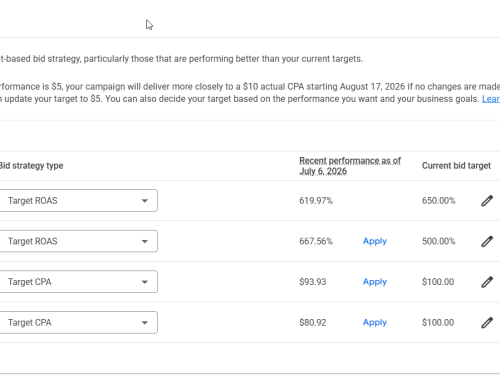Select the 667.56% performance value

316,241
